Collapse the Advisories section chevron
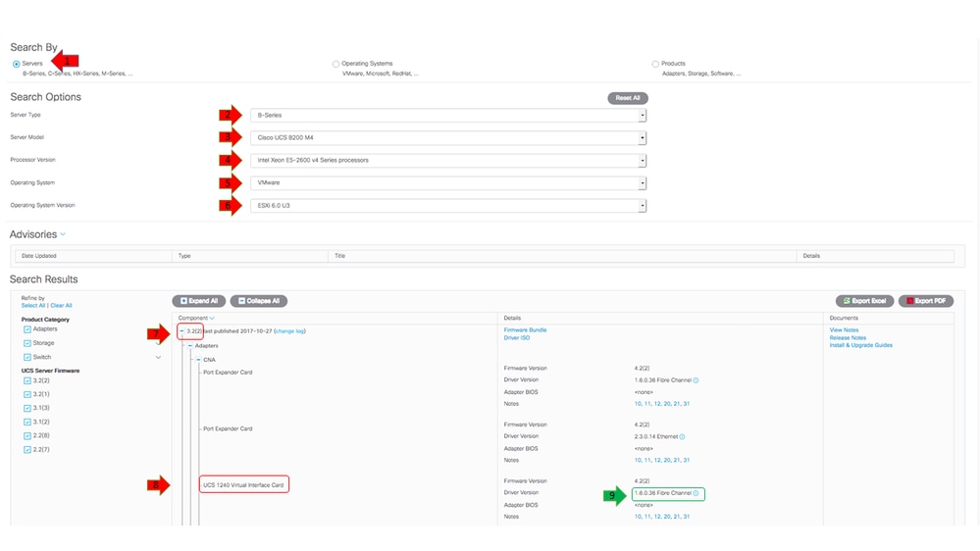Viewport: 980px width, 551px height. (x=63, y=234)
